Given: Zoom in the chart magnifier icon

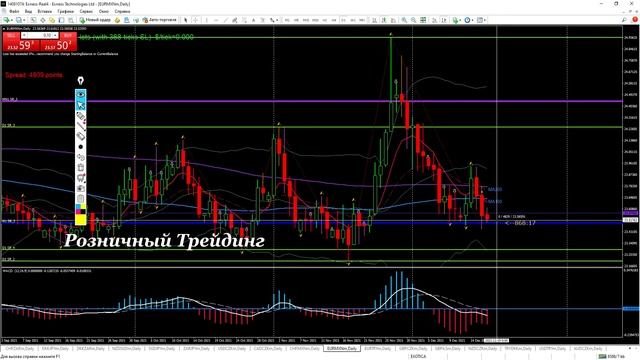Looking at the screenshot, I should click(x=404, y=20).
